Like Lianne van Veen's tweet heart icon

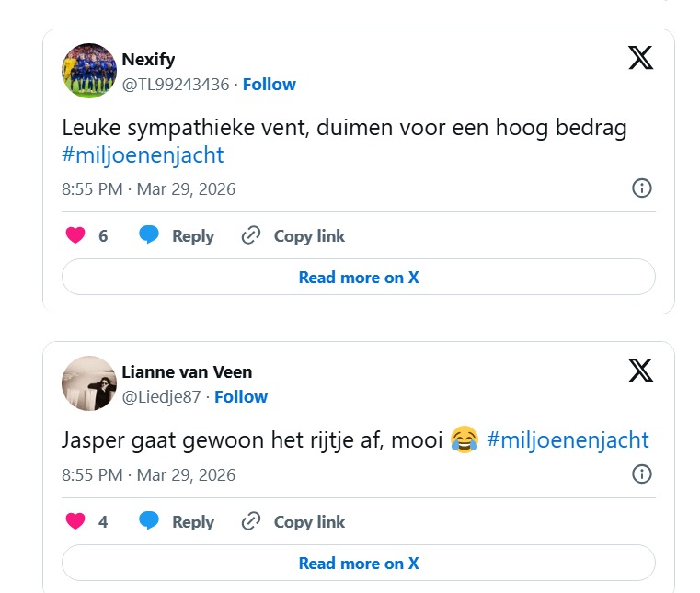click(75, 521)
